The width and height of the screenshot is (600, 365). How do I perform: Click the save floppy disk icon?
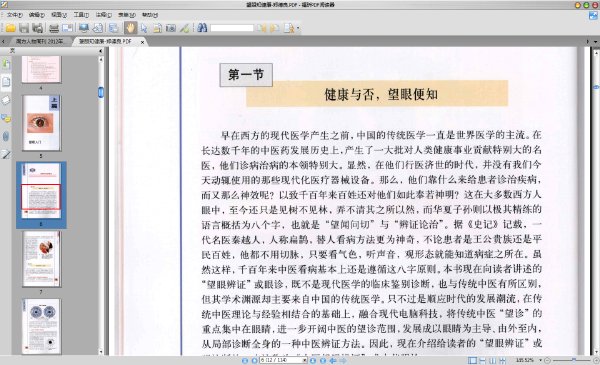(24, 28)
